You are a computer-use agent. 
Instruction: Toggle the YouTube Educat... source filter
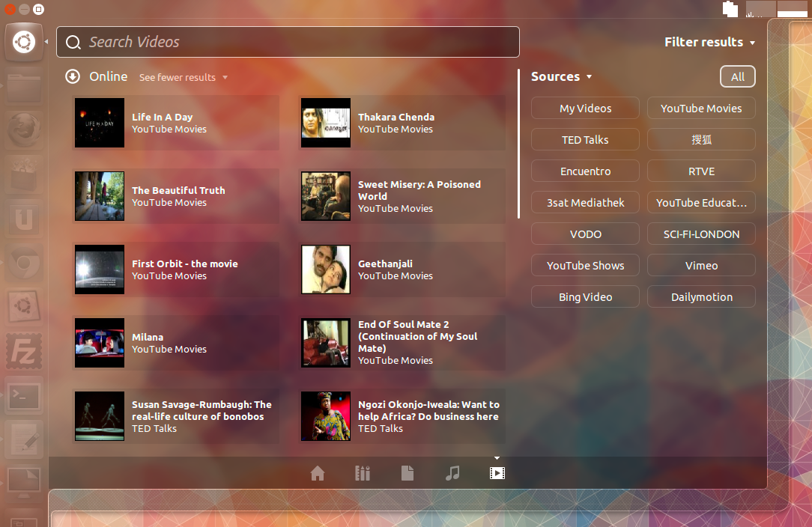701,202
